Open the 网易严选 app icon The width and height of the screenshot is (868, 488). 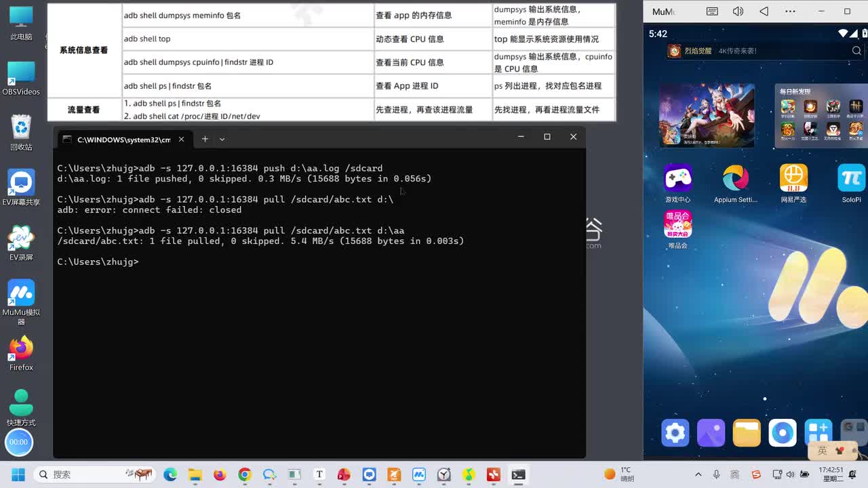(x=793, y=178)
